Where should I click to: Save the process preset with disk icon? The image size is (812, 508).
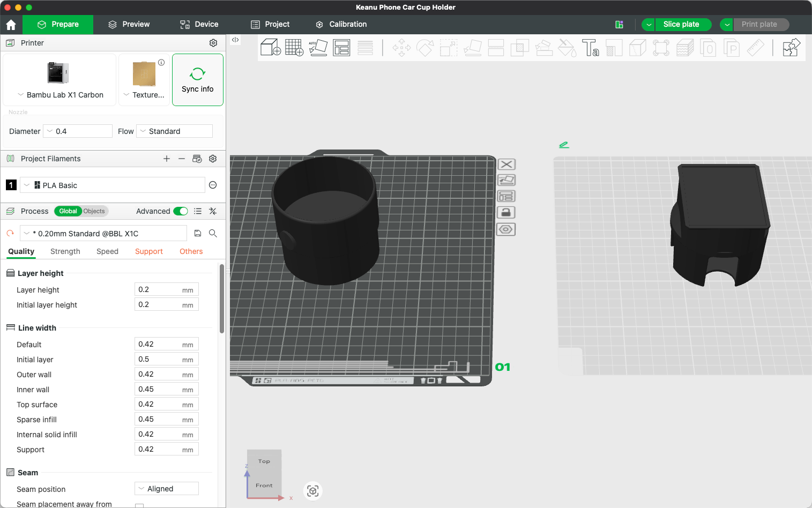(x=198, y=233)
